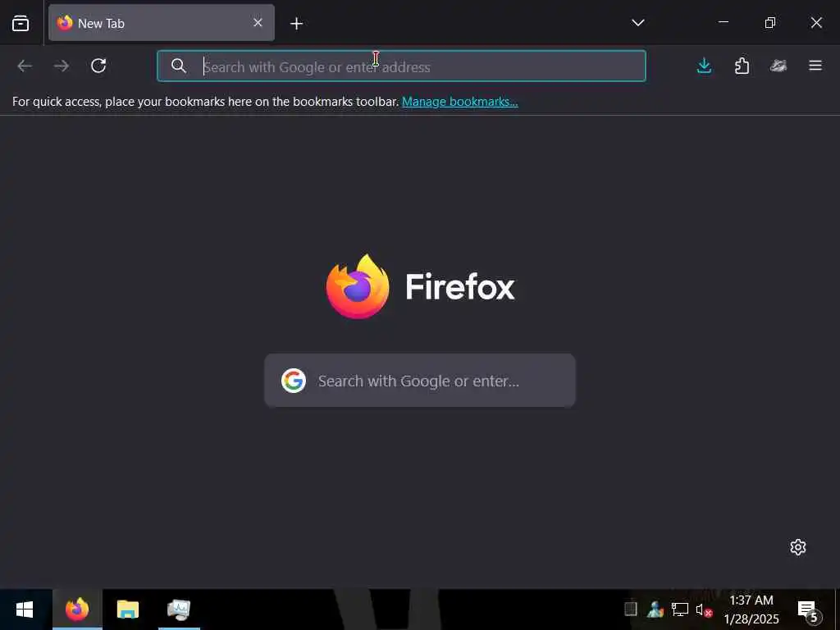840x630 pixels.
Task: Open the Firefox application hamburger menu
Action: pos(815,66)
